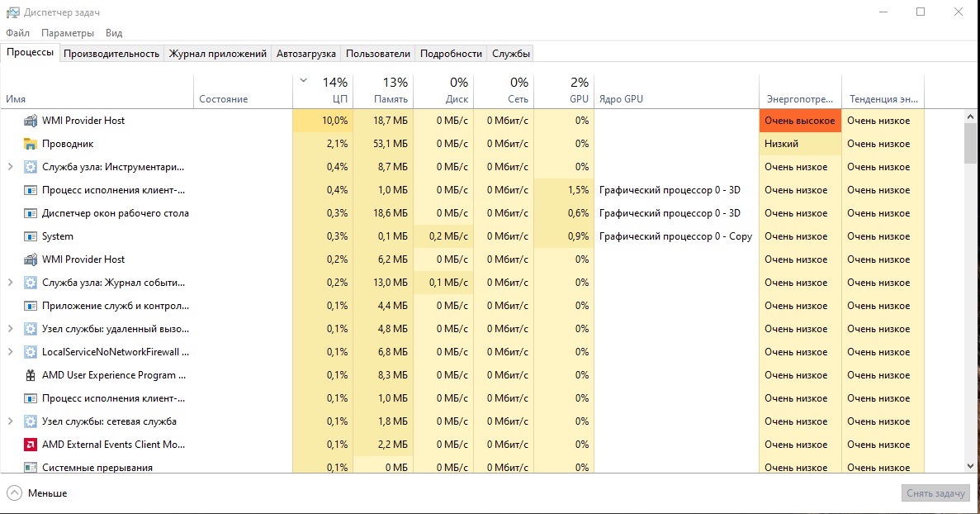Expand Служба узла: Инструментарий row

pos(10,167)
